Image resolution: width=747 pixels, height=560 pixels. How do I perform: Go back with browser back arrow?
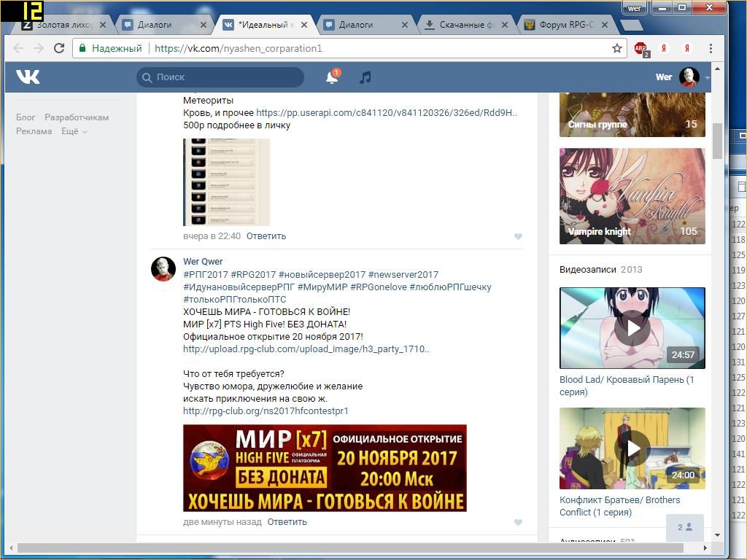[x=18, y=48]
